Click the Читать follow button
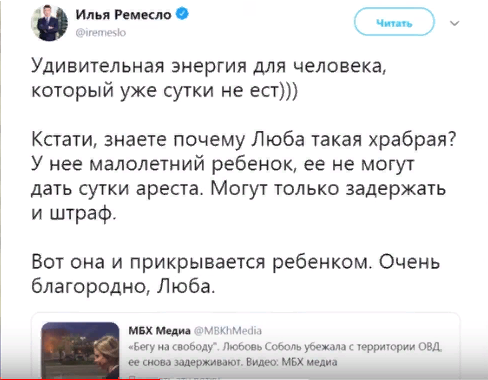 pos(394,22)
